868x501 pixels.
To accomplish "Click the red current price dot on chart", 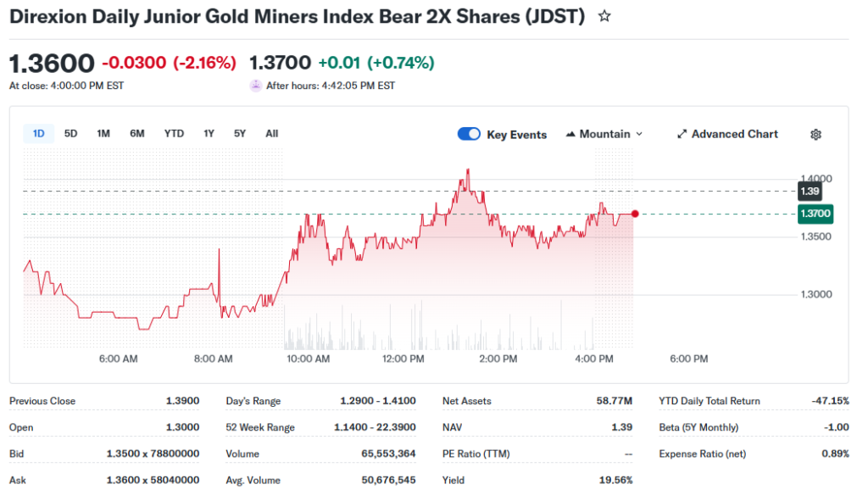I will [635, 214].
